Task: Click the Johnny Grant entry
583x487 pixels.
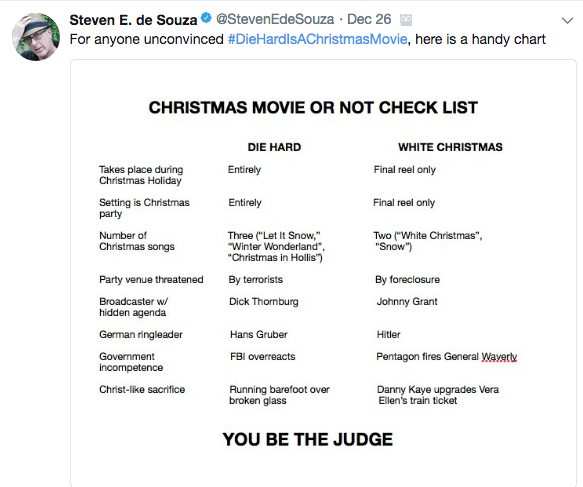Action: coord(407,301)
